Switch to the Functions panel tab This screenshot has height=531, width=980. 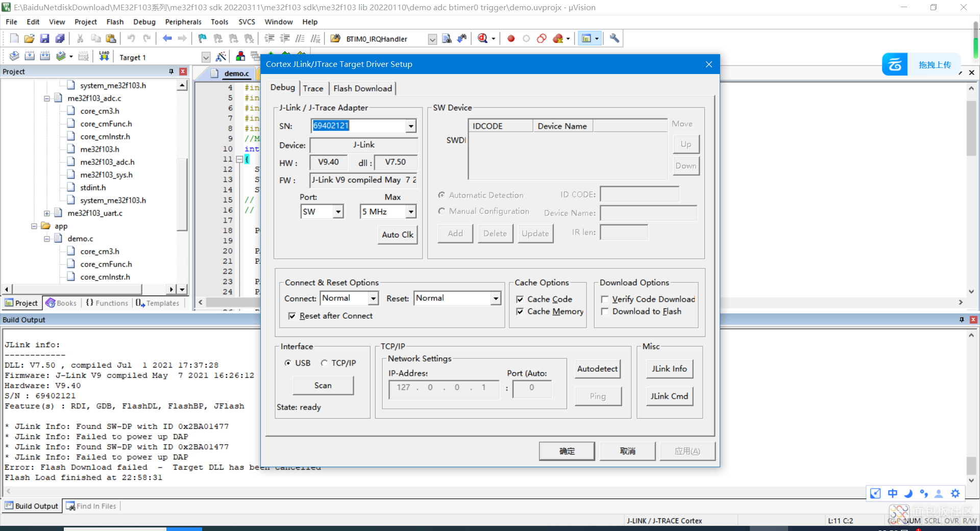pyautogui.click(x=107, y=303)
